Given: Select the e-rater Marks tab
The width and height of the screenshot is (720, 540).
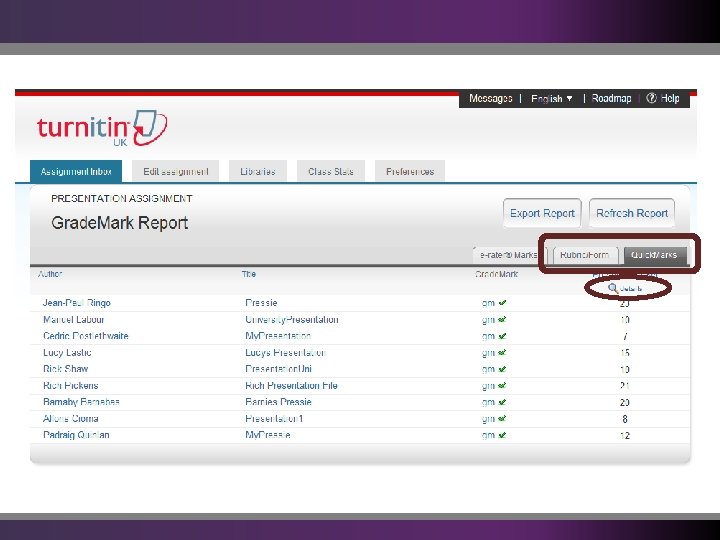Looking at the screenshot, I should coord(509,255).
